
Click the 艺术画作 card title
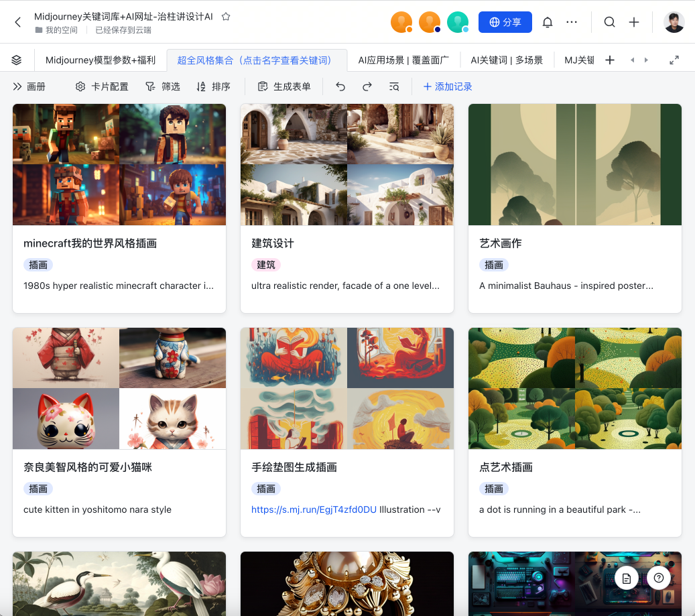pos(501,243)
